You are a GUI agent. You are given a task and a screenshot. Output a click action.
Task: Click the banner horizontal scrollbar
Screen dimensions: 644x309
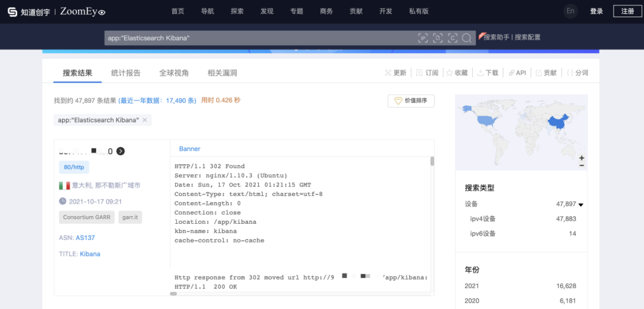pyautogui.click(x=174, y=294)
